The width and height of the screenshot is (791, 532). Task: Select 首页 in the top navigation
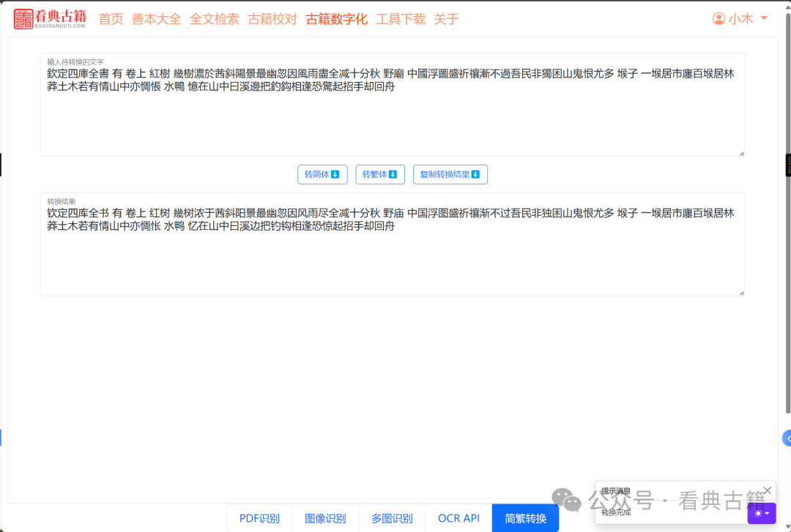[x=111, y=19]
